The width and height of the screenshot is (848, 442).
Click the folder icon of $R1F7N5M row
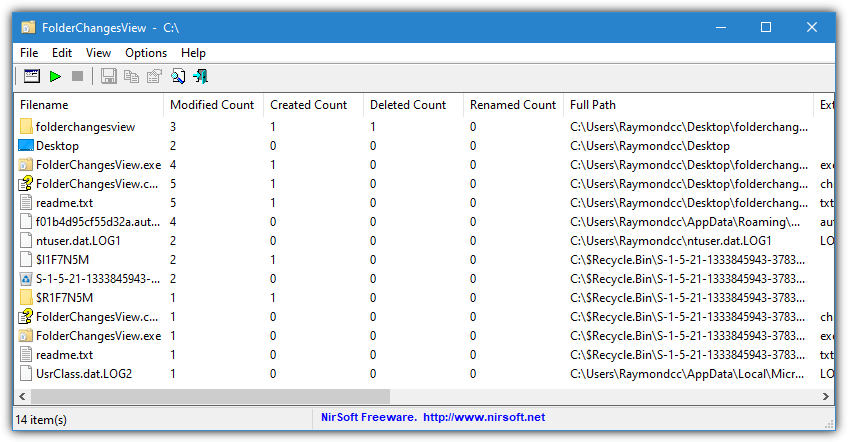point(26,298)
